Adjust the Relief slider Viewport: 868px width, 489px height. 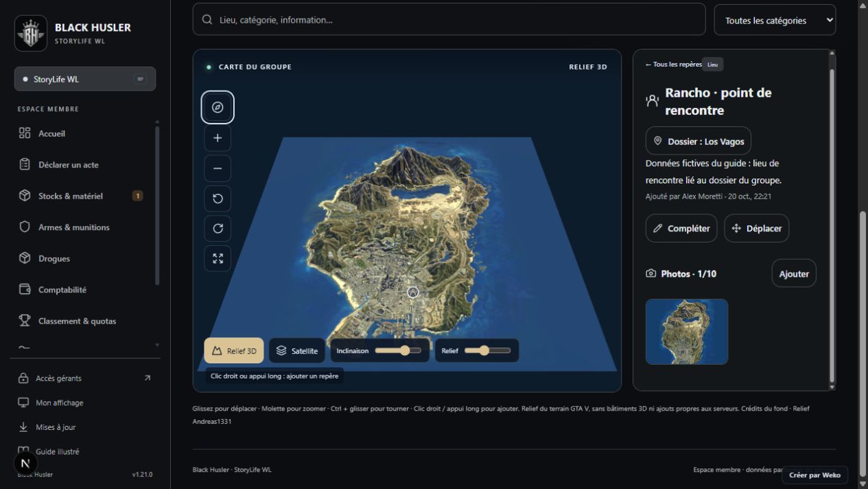point(488,350)
